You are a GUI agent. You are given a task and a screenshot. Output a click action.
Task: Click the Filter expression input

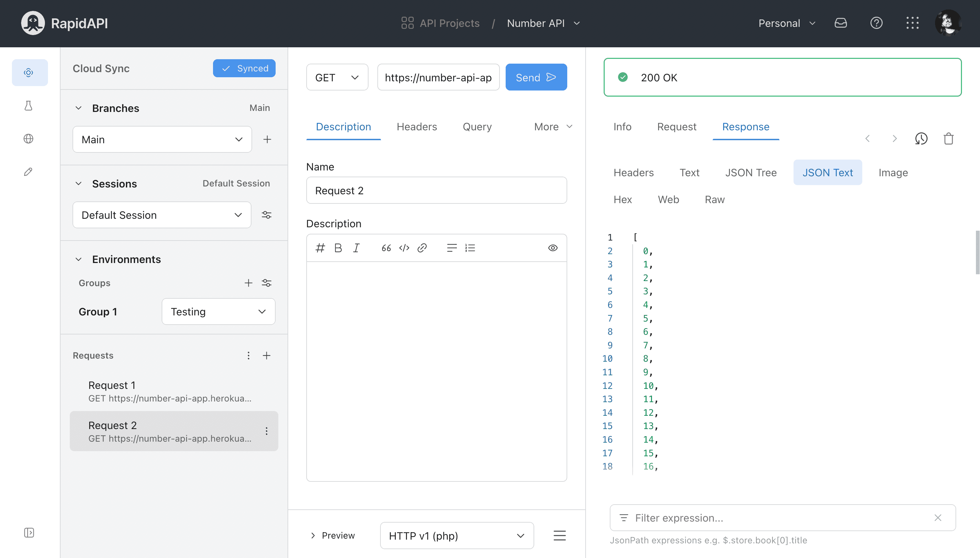point(782,518)
